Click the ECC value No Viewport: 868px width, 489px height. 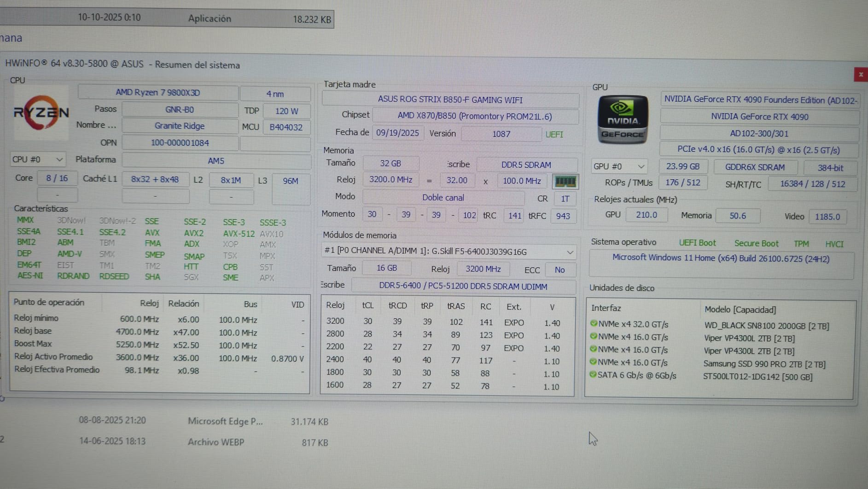pyautogui.click(x=559, y=270)
